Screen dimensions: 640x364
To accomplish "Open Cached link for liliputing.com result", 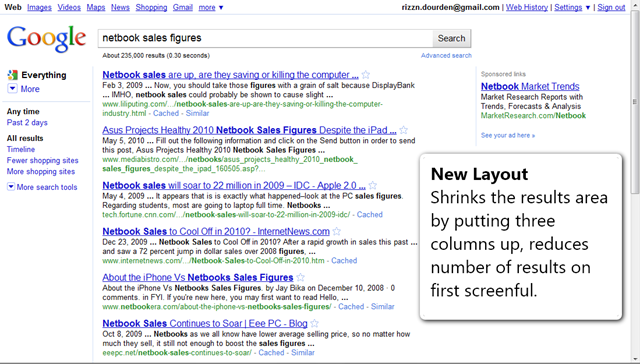I will tap(166, 113).
